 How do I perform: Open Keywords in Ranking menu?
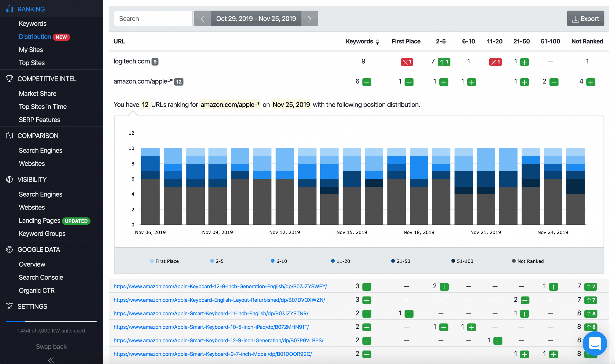coord(33,24)
